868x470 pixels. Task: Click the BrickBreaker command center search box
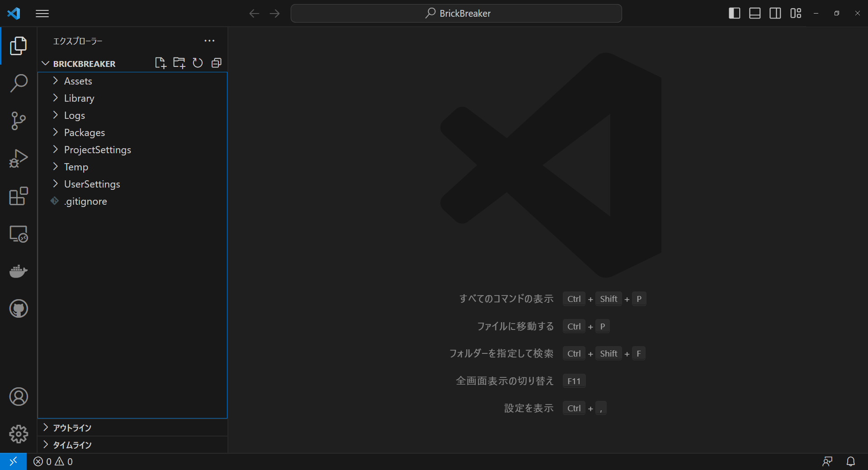click(x=456, y=14)
